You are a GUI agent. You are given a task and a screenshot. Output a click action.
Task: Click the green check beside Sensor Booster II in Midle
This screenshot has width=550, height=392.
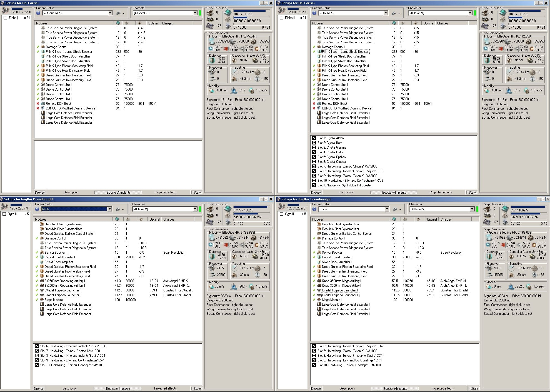point(37,253)
